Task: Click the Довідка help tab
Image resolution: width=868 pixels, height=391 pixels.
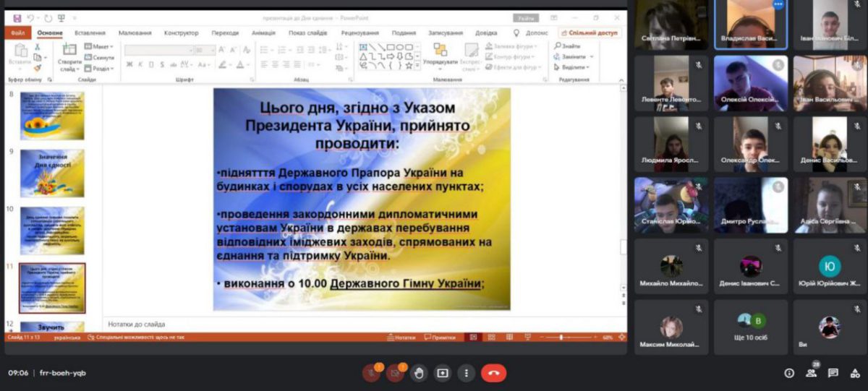Action: (486, 33)
